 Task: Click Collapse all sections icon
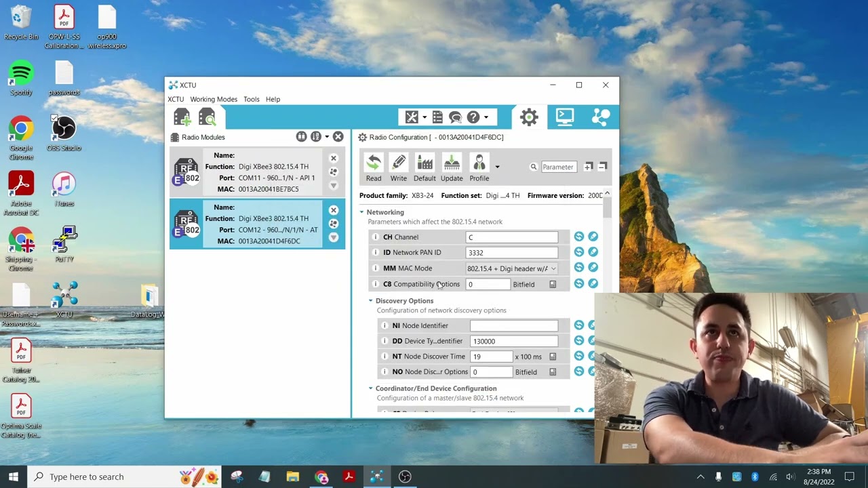[x=602, y=166]
